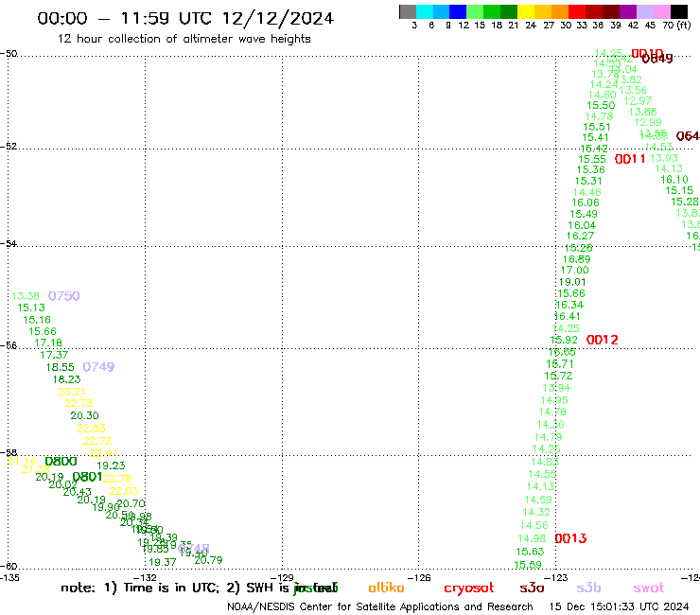
Task: Select the wave height reading "17.00"
Action: [574, 271]
